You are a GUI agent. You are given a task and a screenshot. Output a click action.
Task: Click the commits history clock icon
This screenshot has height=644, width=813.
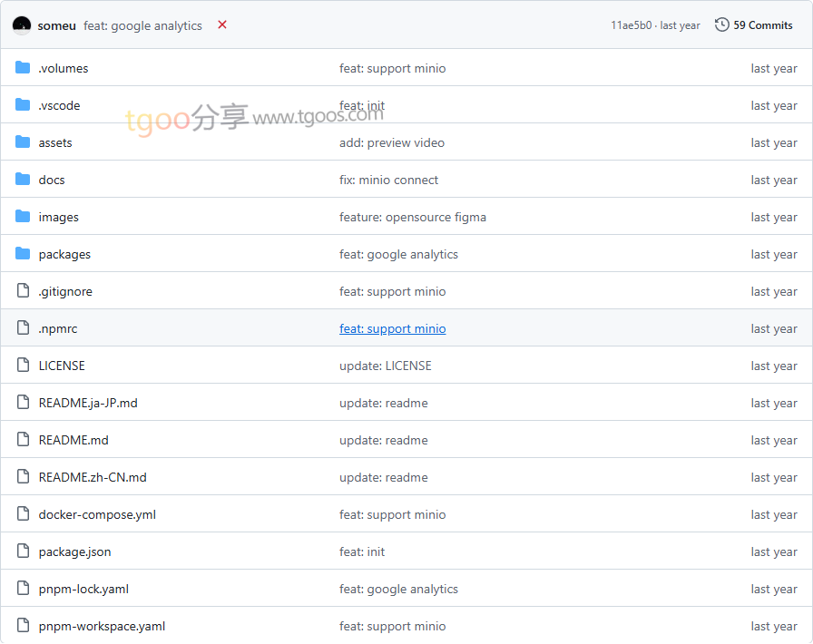pyautogui.click(x=721, y=25)
